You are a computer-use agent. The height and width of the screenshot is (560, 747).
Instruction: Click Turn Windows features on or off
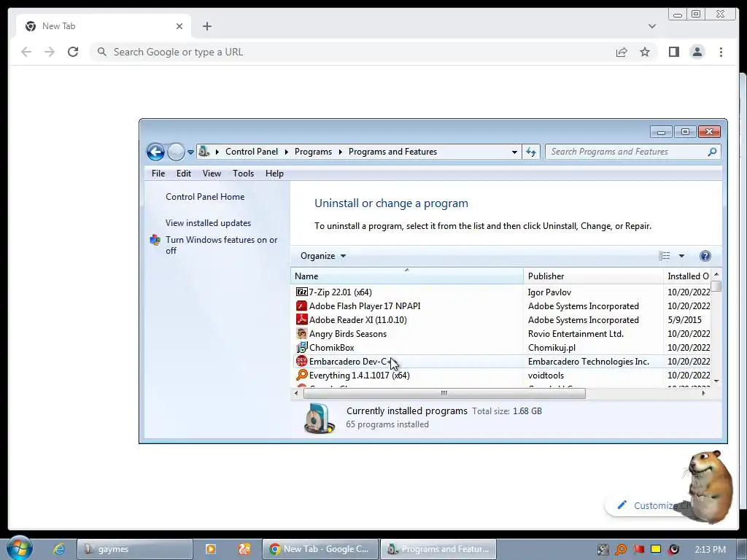tap(222, 245)
